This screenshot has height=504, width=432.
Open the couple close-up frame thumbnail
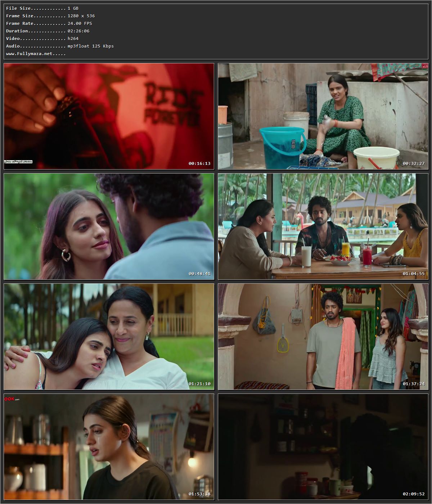tap(109, 226)
